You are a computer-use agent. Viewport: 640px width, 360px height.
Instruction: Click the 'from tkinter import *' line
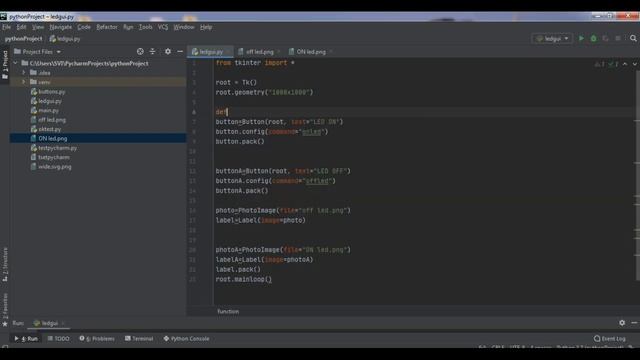click(x=255, y=63)
